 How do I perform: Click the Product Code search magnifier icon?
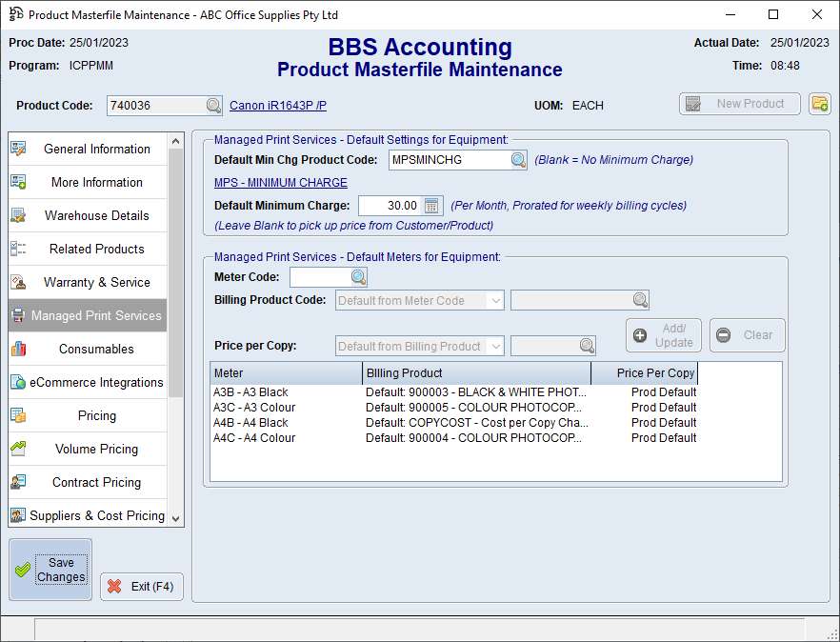(213, 106)
